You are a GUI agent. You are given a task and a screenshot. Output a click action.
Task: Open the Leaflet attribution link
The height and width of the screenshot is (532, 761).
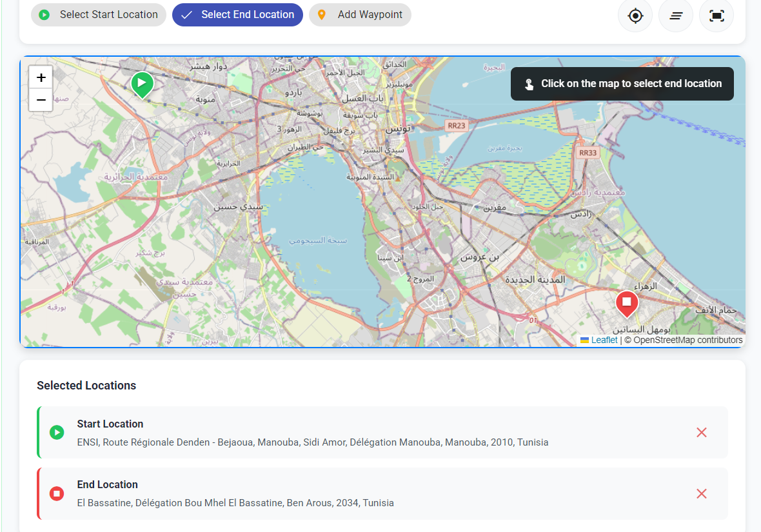[604, 340]
